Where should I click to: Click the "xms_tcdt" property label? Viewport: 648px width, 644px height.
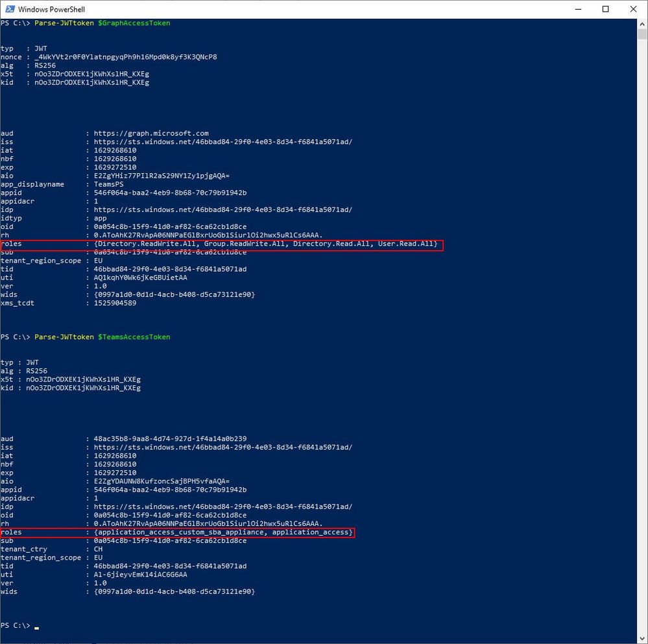[18, 304]
